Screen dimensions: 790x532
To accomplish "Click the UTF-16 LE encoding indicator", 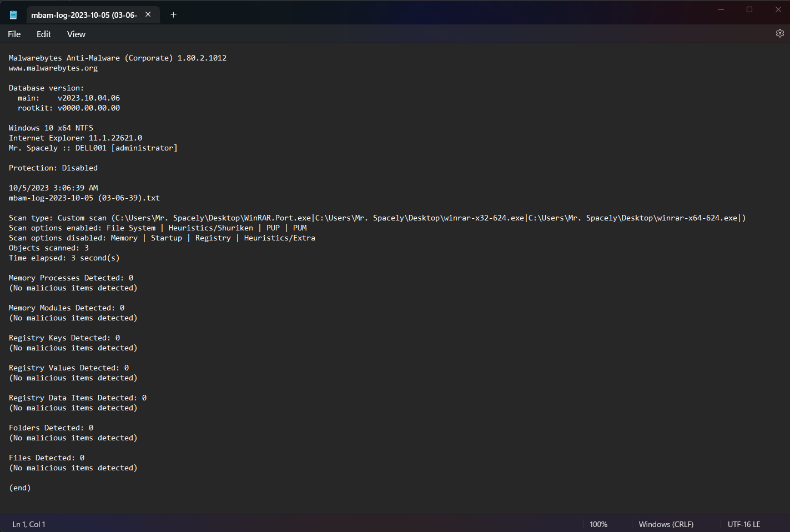I will pos(744,524).
